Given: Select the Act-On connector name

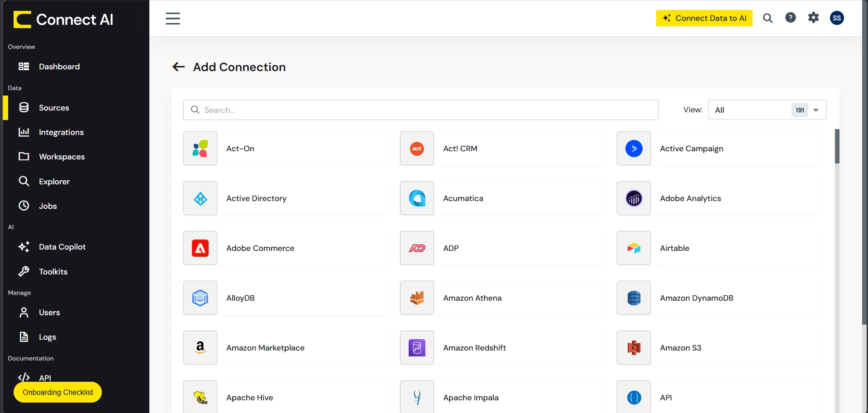Looking at the screenshot, I should click(x=240, y=149).
